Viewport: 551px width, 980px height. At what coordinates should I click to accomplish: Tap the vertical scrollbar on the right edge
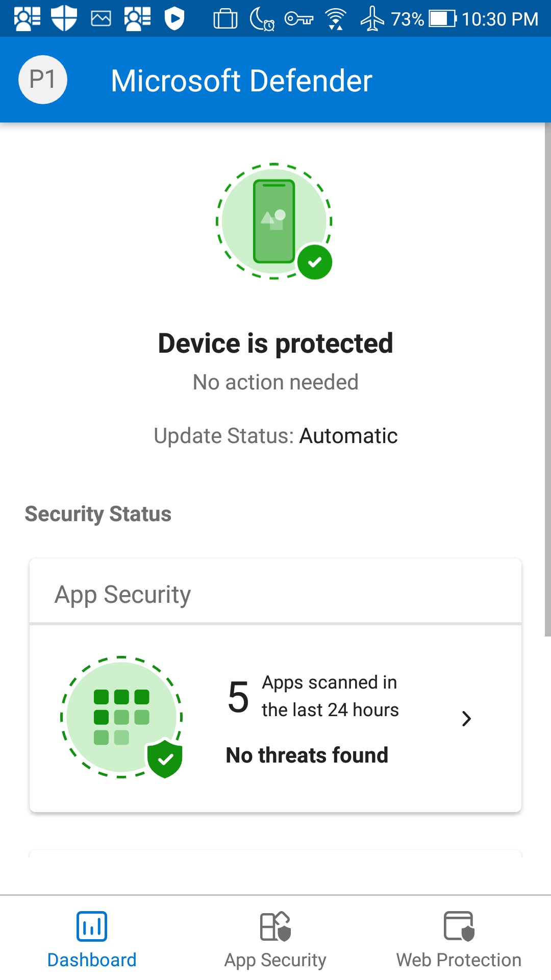(x=547, y=378)
